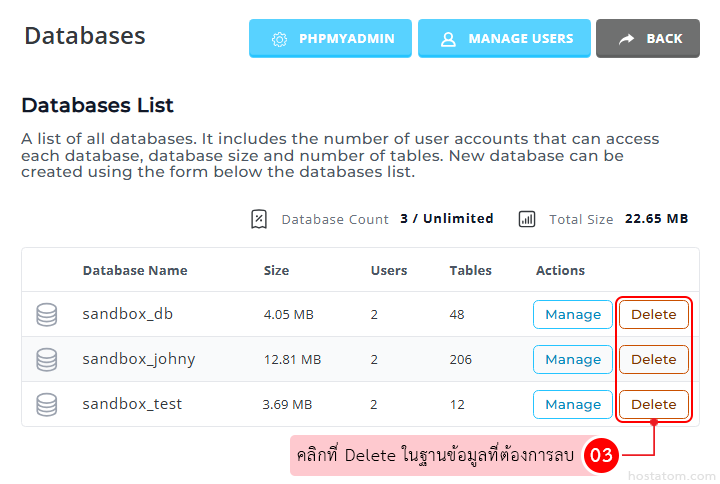The width and height of the screenshot is (720, 484).
Task: Click the Size column header
Action: (x=276, y=270)
